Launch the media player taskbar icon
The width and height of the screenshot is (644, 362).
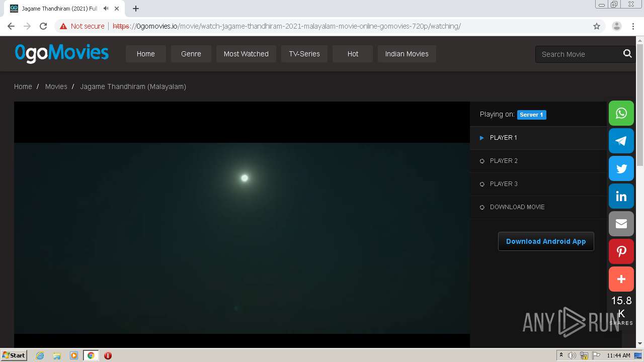(74, 355)
